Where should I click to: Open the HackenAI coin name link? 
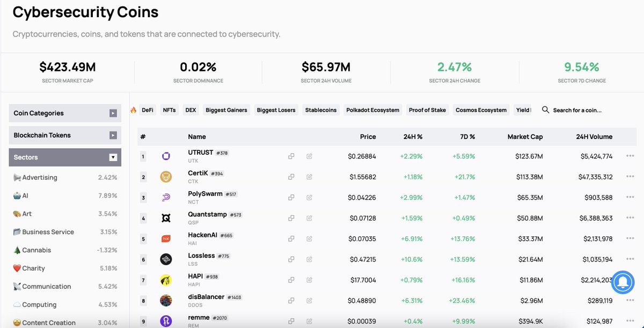[203, 235]
